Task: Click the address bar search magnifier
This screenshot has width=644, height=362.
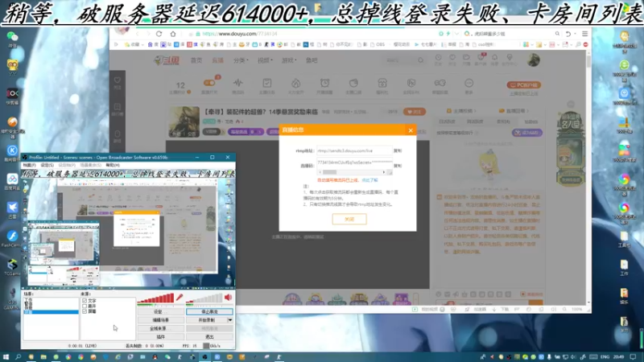Action: coord(557,34)
